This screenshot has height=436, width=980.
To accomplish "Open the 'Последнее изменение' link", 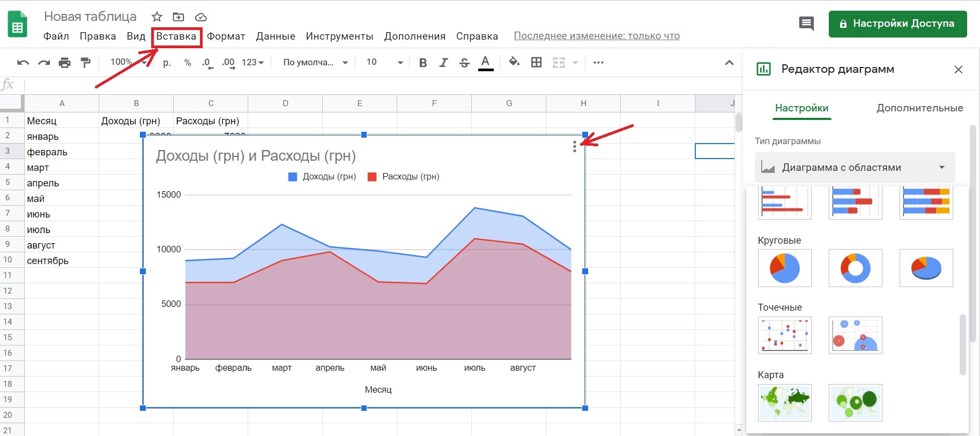I will 597,36.
